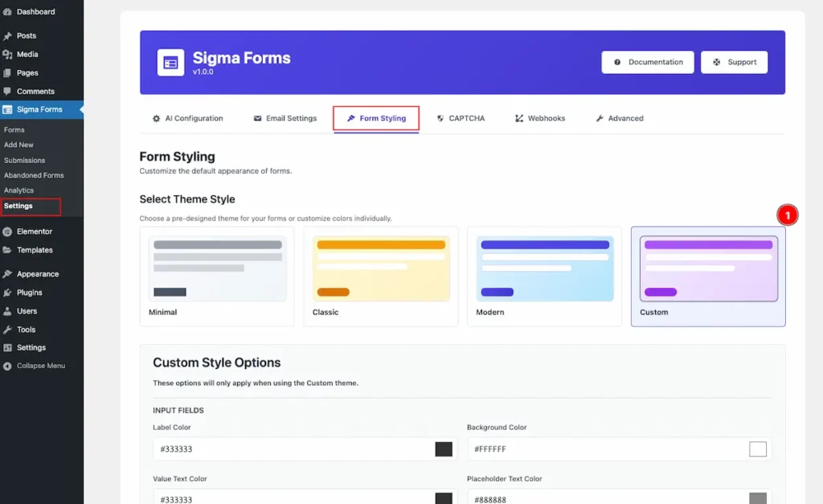
Task: Click the Plugins plug icon
Action: coord(7,293)
